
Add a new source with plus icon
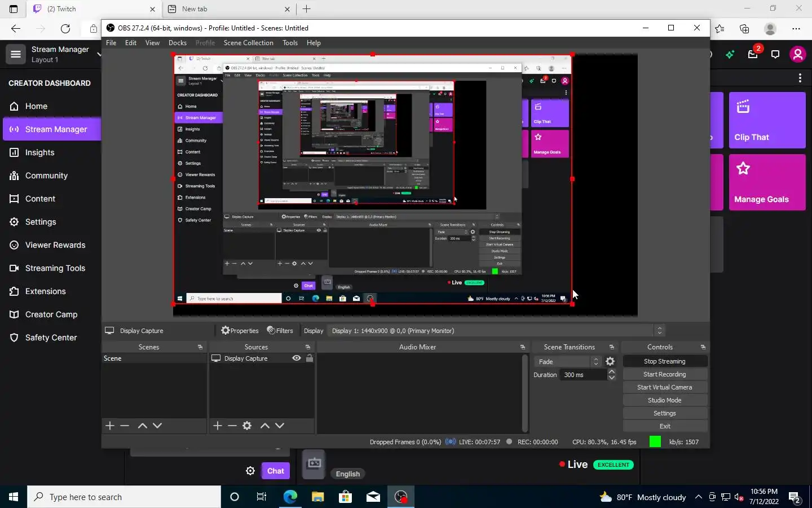tap(218, 426)
